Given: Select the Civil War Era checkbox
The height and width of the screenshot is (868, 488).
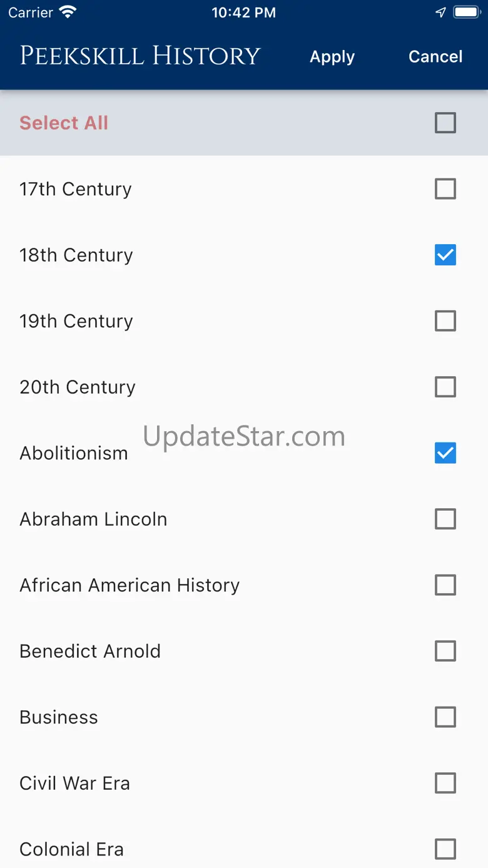Looking at the screenshot, I should click(445, 784).
